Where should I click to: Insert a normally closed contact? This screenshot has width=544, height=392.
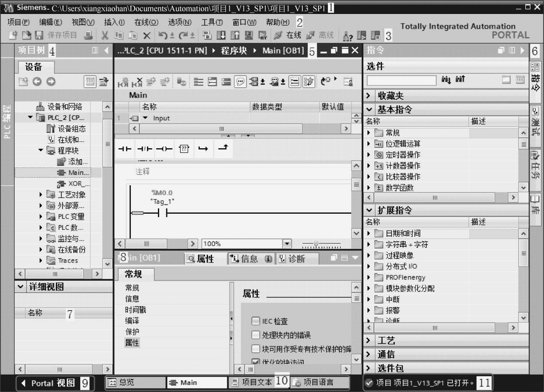(145, 149)
